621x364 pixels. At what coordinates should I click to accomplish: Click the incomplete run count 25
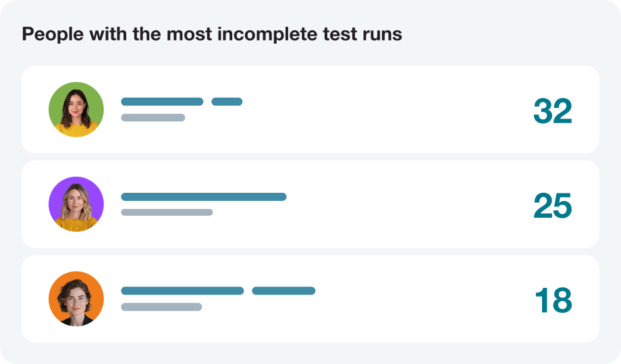coord(552,206)
